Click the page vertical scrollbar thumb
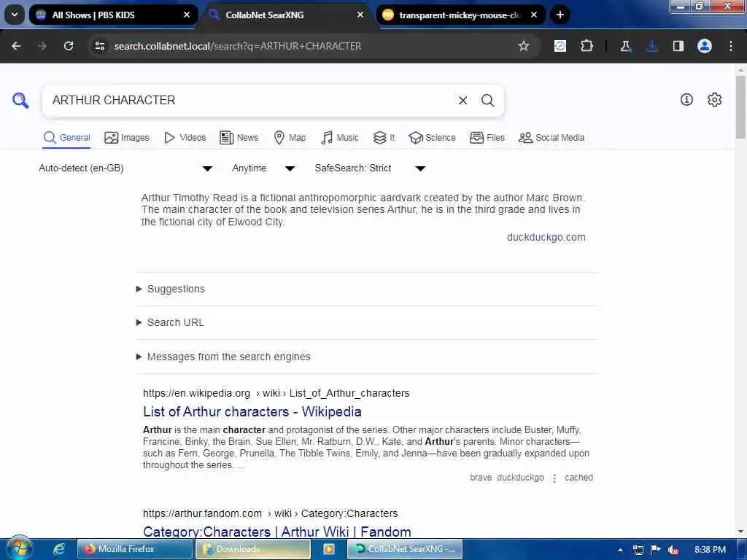The width and height of the screenshot is (747, 560). pos(740,106)
